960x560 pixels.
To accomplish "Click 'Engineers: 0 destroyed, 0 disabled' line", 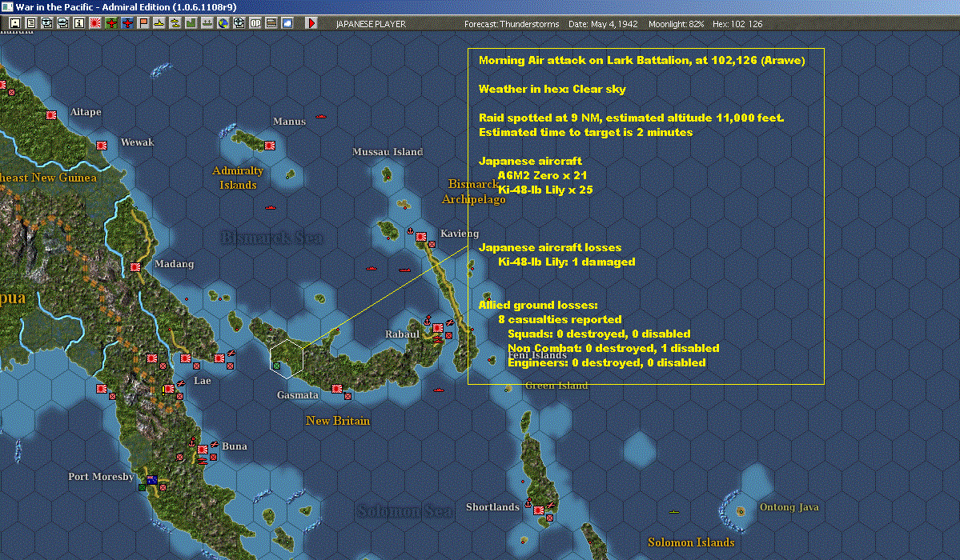I will [607, 363].
